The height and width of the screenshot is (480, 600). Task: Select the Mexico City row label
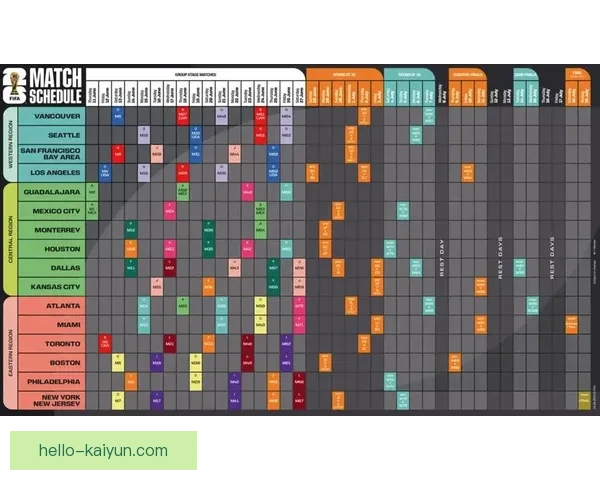click(x=51, y=211)
